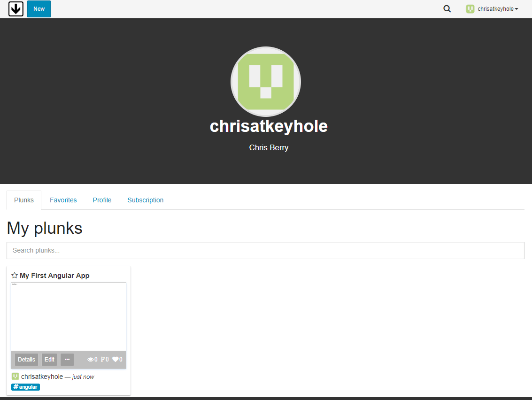Click the large profile avatar image

(x=266, y=82)
